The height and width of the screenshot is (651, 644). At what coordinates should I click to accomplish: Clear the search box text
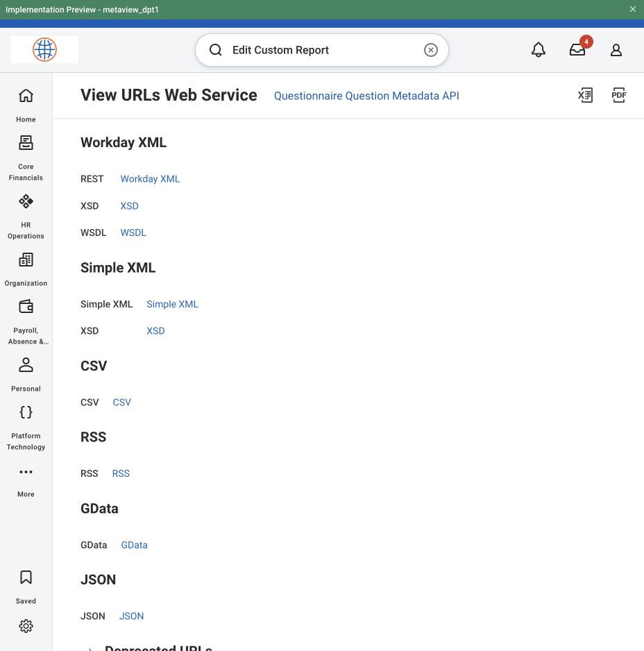430,50
